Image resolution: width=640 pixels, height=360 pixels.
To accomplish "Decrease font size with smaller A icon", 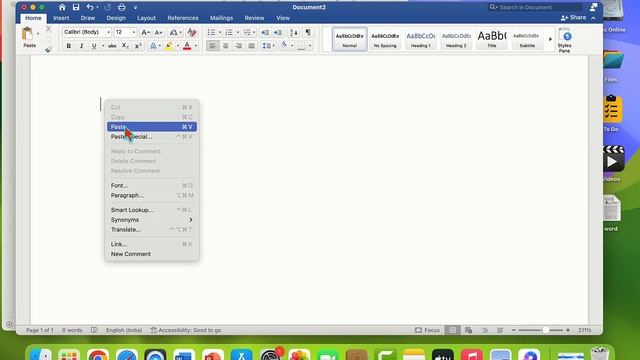I will [158, 32].
